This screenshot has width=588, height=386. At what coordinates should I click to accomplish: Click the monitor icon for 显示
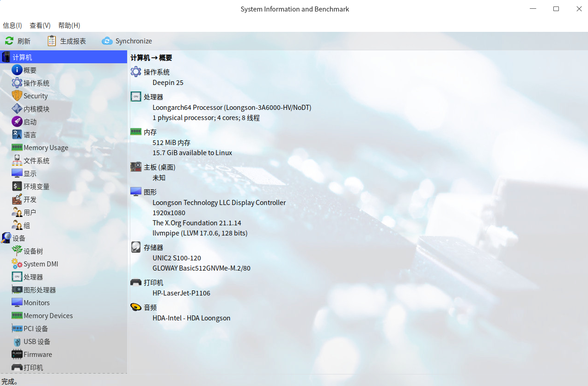pyautogui.click(x=17, y=174)
